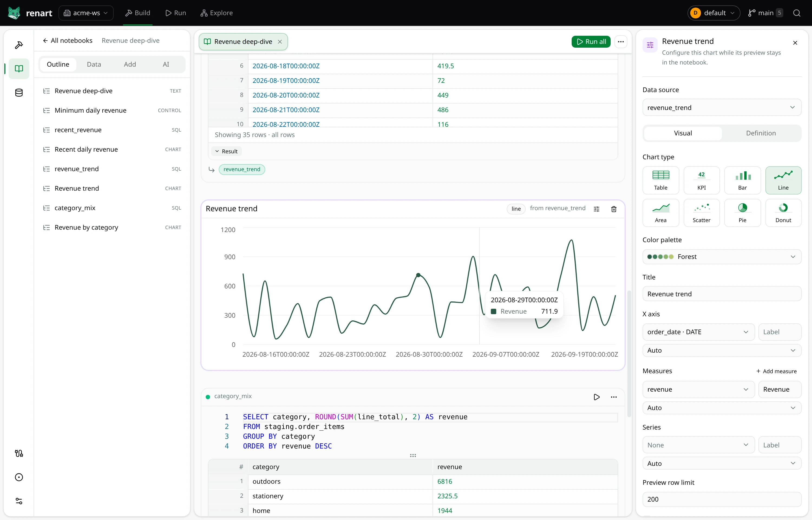Go to the Build menu
The width and height of the screenshot is (812, 520).
coord(138,13)
